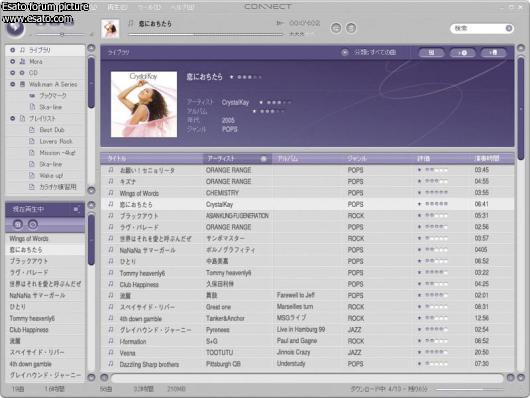Click the scroll-down arrow of sidebar tree
The width and height of the screenshot is (530, 398).
point(91,190)
